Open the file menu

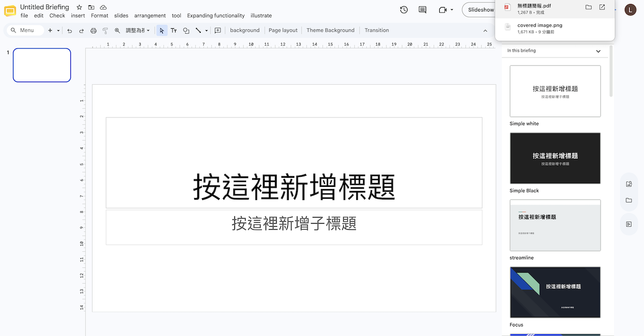click(24, 16)
